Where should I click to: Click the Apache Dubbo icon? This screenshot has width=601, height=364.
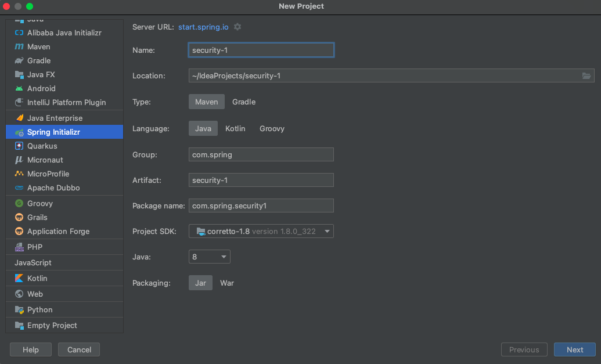pyautogui.click(x=19, y=188)
